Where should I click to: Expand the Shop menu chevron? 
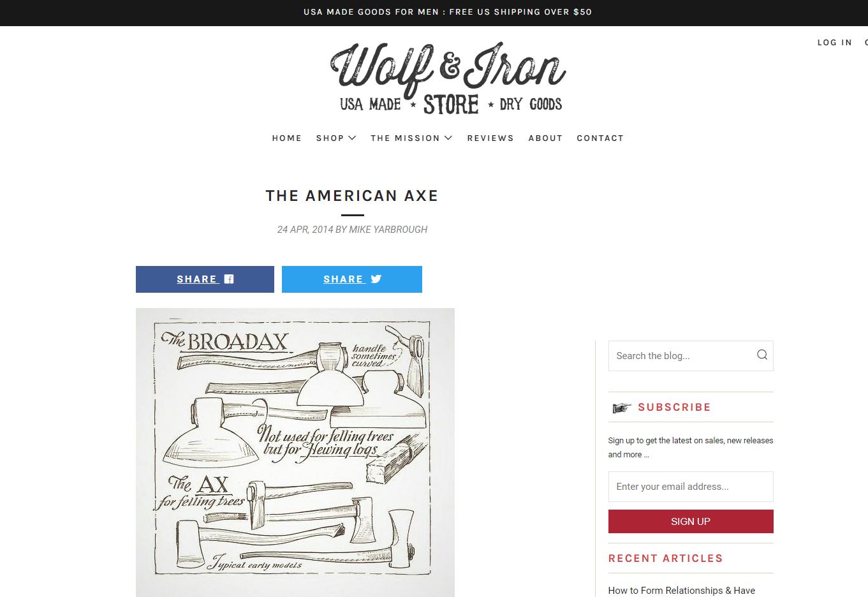coord(352,138)
